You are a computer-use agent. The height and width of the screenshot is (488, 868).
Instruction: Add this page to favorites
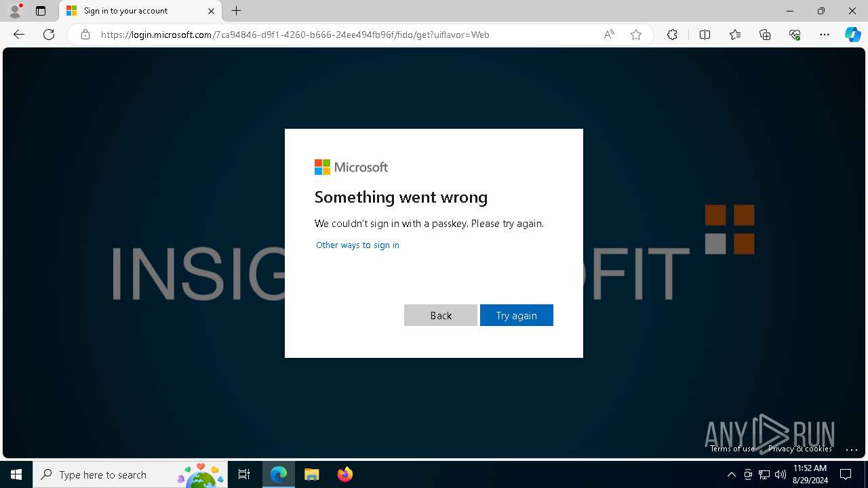click(x=636, y=35)
